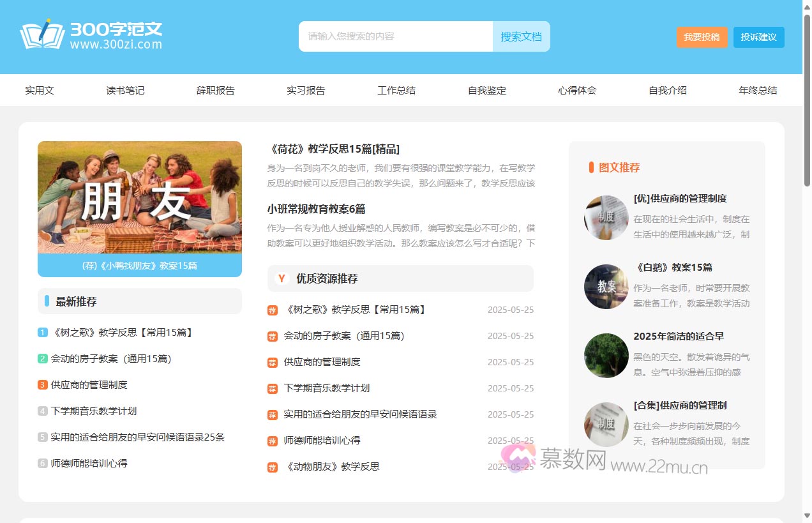Open the round thumbnail for 2025年简洁的适合早

606,356
